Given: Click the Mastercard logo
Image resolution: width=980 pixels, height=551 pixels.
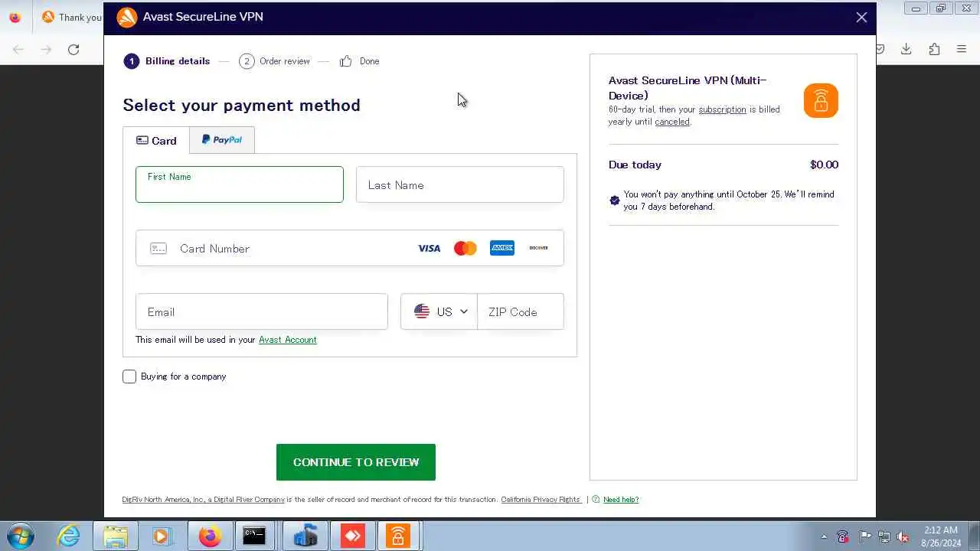Looking at the screenshot, I should [465, 248].
